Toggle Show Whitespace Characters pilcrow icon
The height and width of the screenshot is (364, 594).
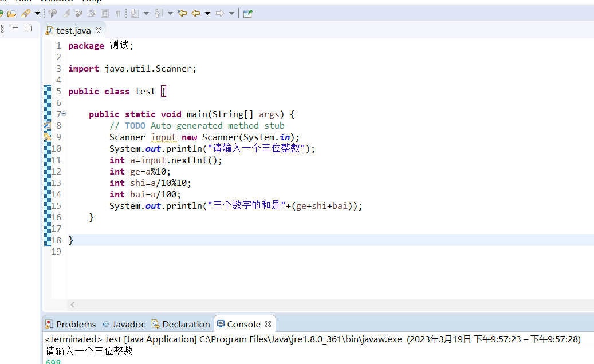[x=118, y=14]
